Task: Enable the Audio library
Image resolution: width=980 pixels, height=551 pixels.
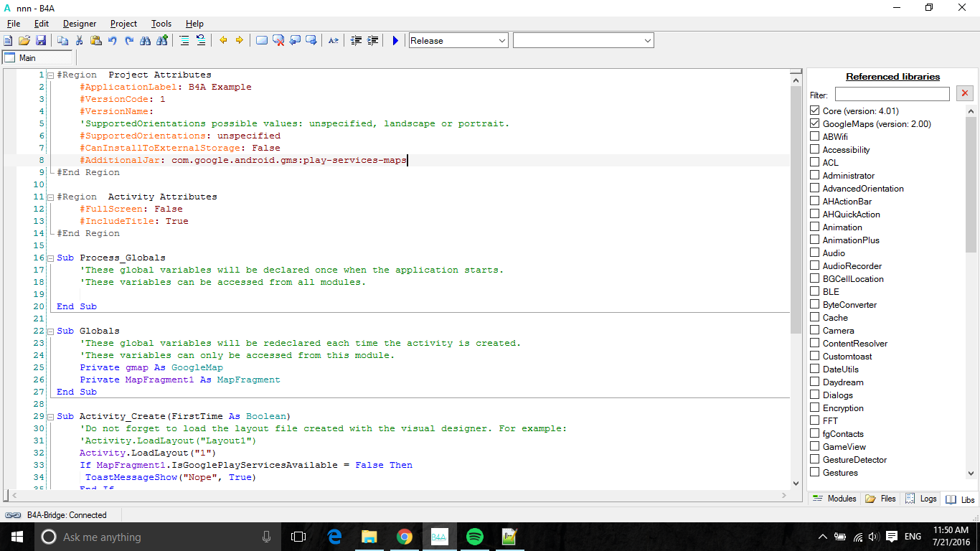Action: point(814,253)
